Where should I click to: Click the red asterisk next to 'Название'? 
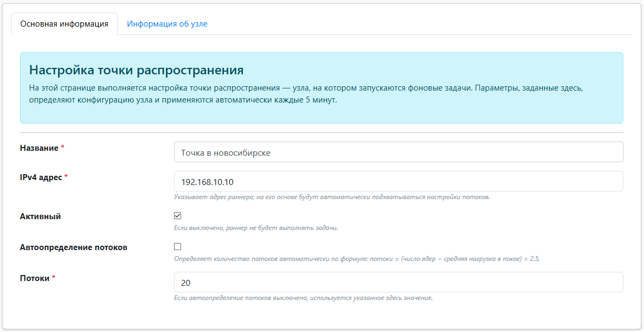(62, 148)
